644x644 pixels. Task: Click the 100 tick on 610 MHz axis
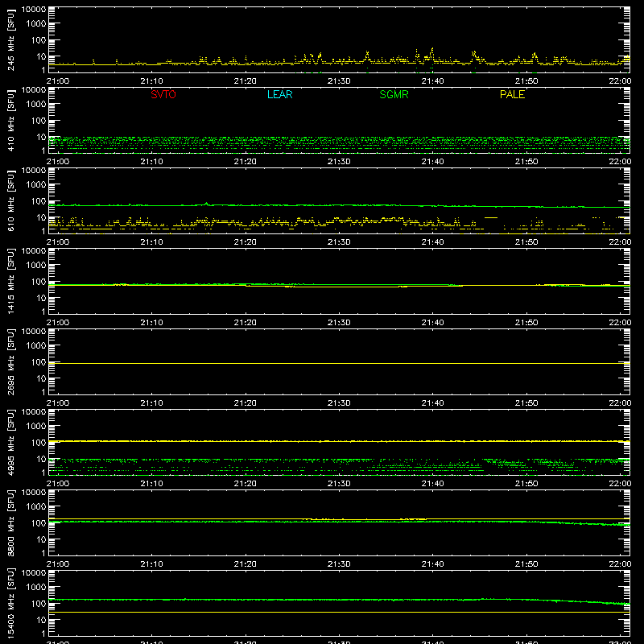(39, 201)
